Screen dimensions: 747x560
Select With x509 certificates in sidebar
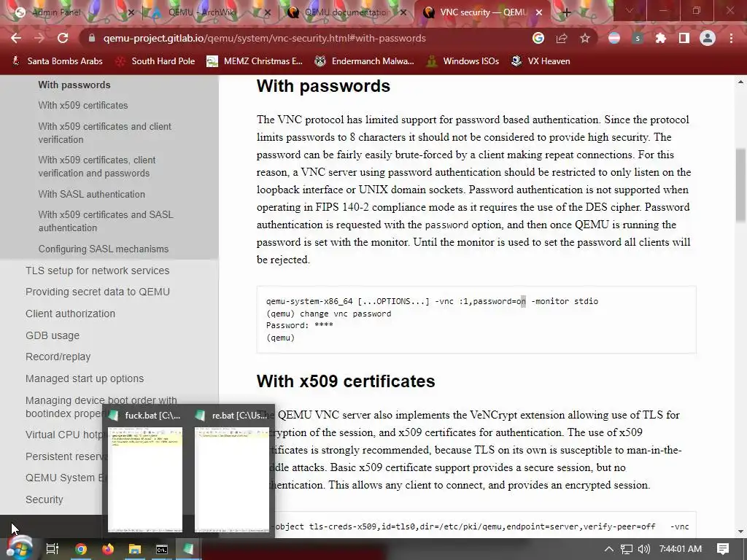click(x=83, y=105)
